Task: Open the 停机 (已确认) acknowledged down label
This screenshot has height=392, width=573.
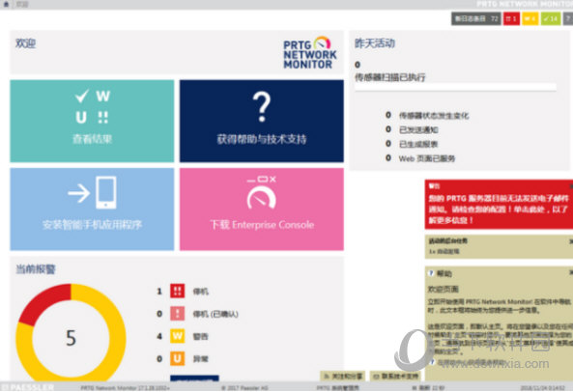Action: [215, 314]
